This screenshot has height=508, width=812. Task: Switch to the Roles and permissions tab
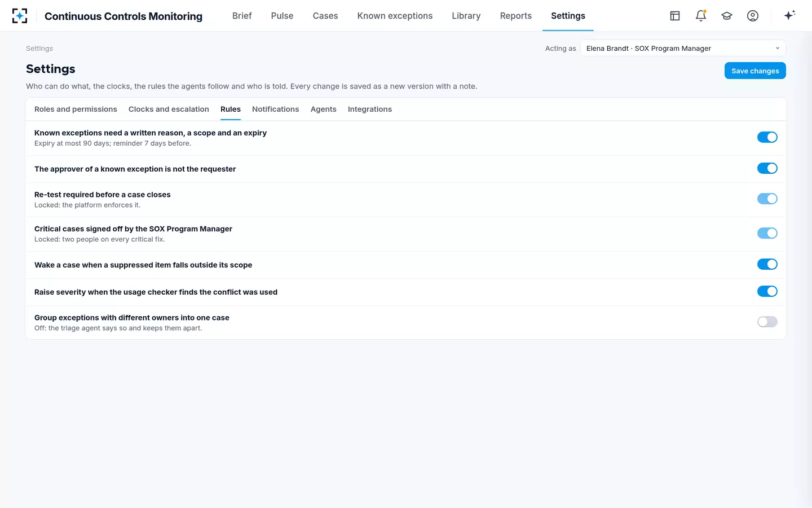coord(76,109)
